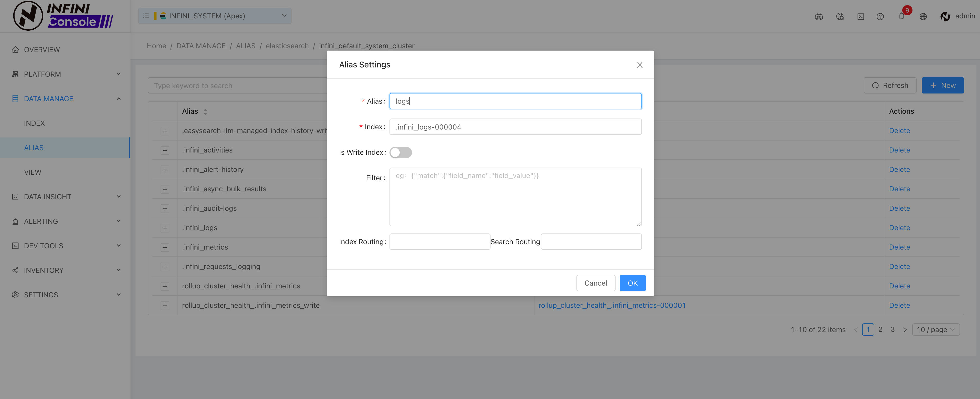Open the INDEX menu item
This screenshot has height=399, width=980.
pos(34,123)
